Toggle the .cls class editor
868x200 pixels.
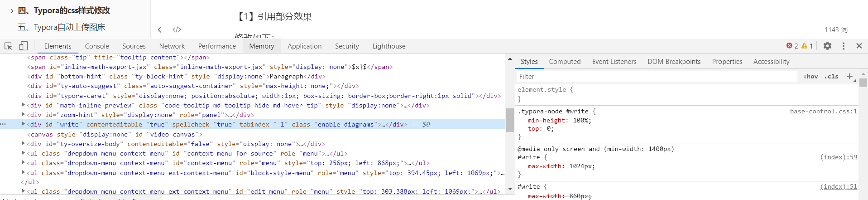(x=831, y=76)
